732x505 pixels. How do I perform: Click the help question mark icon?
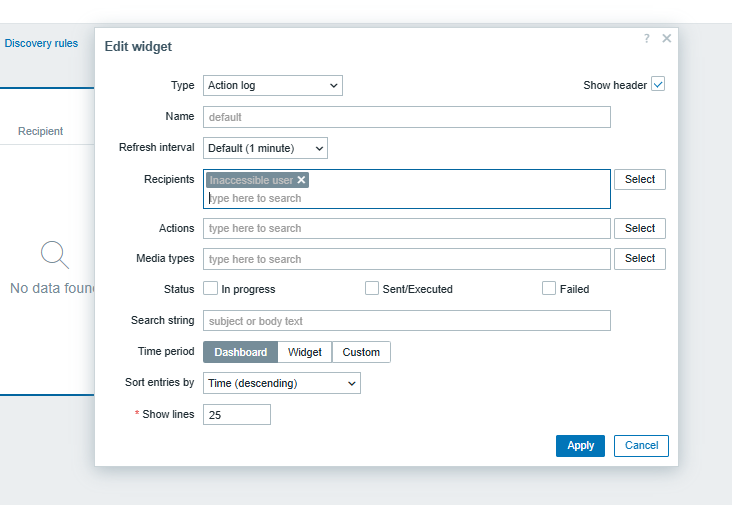tap(647, 38)
